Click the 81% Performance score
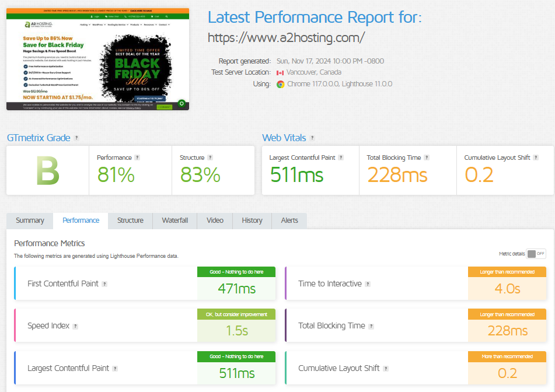The height and width of the screenshot is (392, 555). (116, 175)
